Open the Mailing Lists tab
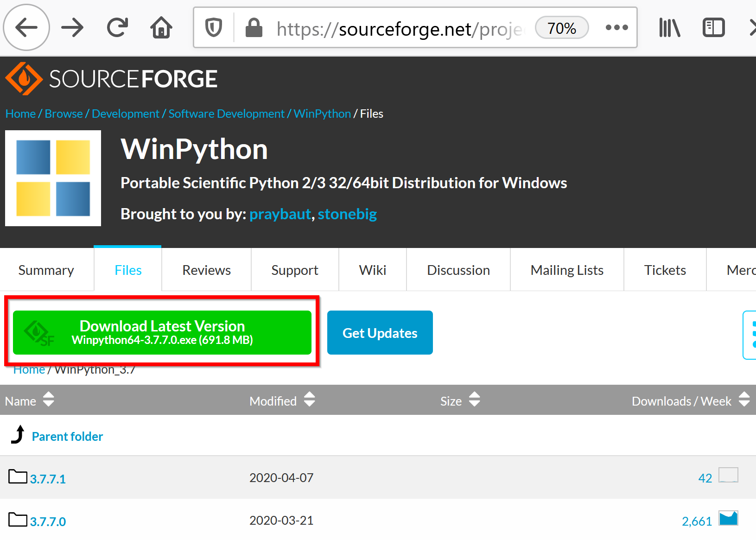This screenshot has height=540, width=756. [567, 270]
